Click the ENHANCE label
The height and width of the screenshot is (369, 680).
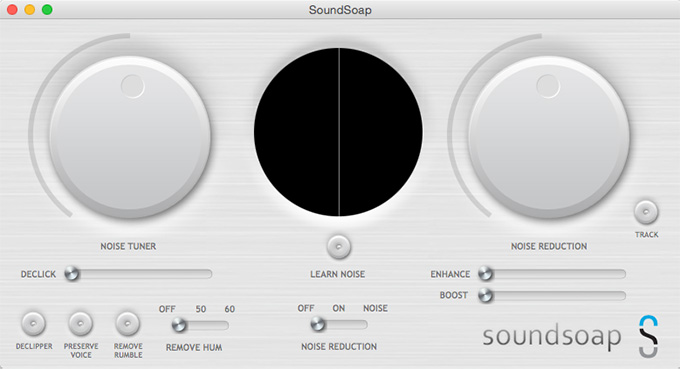[x=450, y=274]
